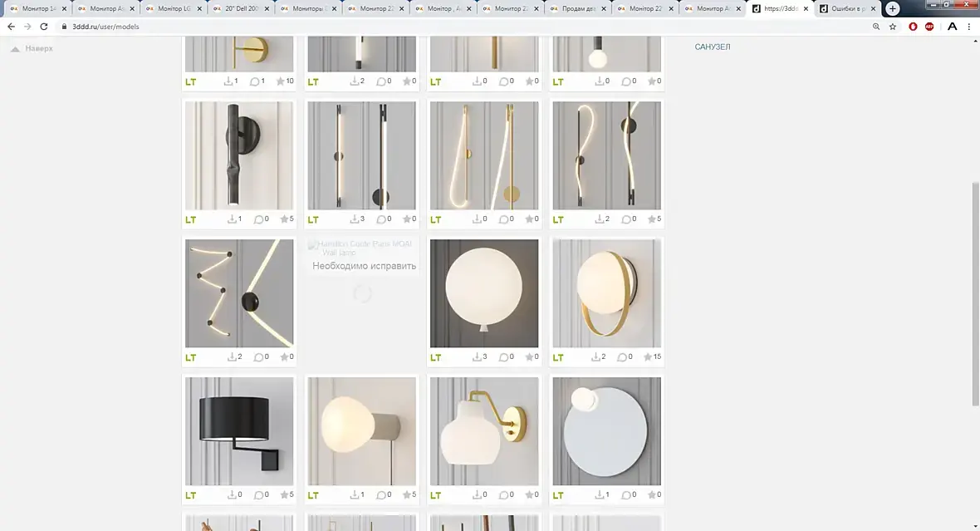Open the gold ring globe sconce thumbnail

coord(606,293)
